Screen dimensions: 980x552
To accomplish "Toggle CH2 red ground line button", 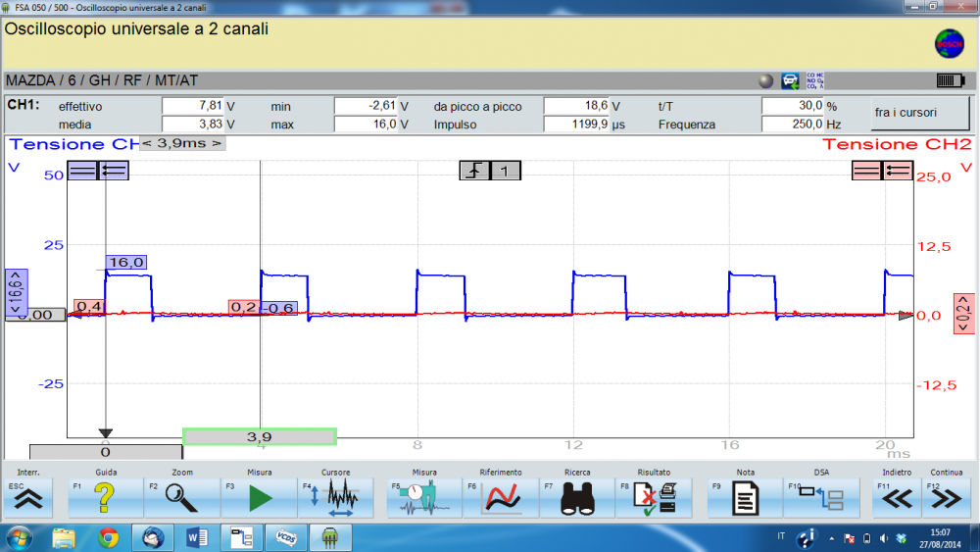I will (x=867, y=170).
